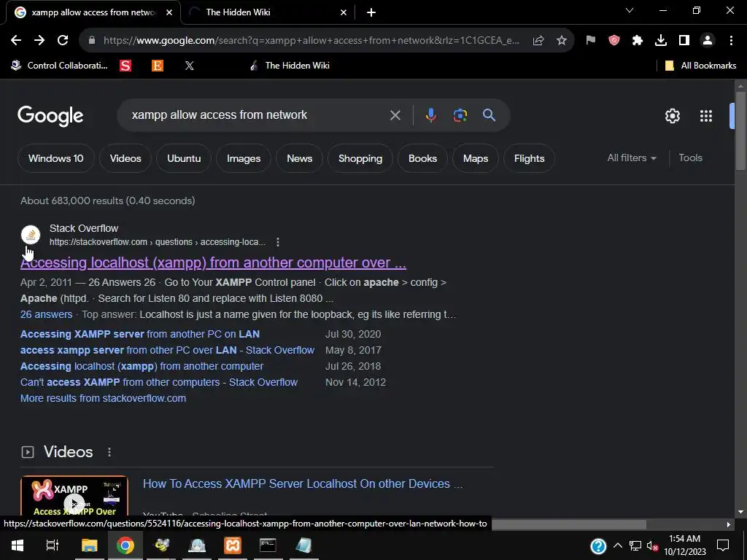
Task: Open Chrome downloads
Action: (x=661, y=41)
